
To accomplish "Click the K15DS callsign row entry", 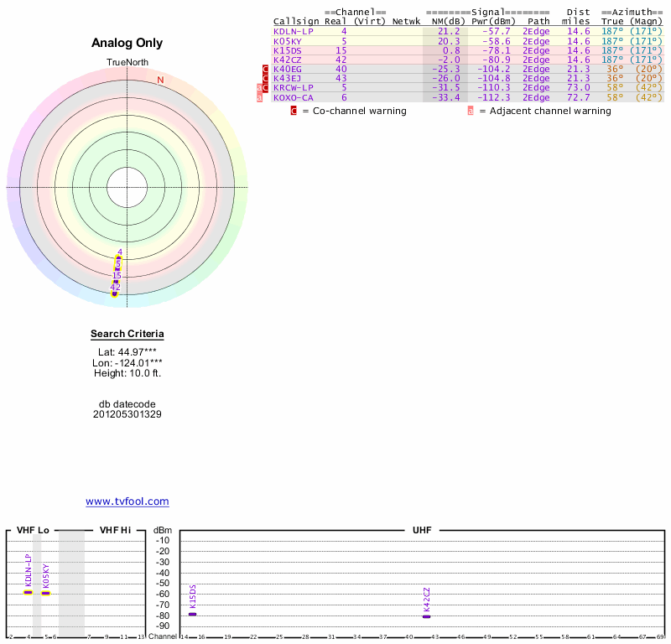I will click(x=287, y=50).
